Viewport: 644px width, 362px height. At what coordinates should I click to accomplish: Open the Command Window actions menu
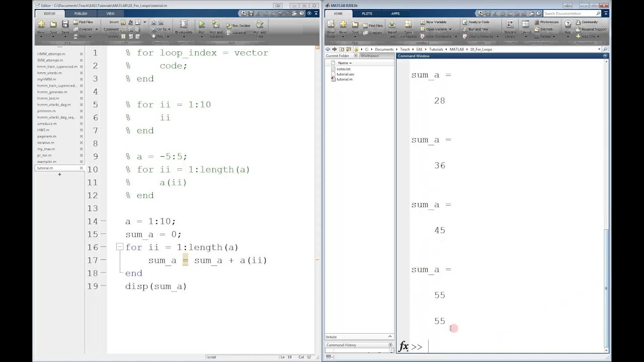605,56
